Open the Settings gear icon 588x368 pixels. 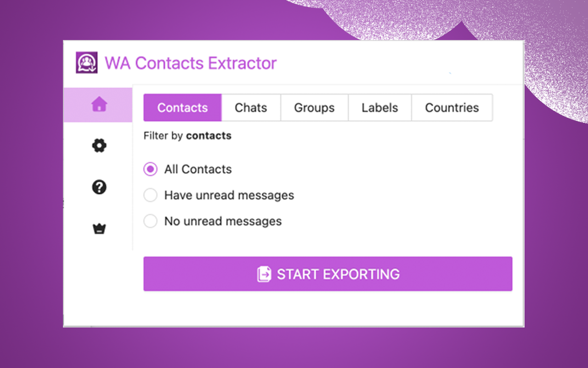click(x=98, y=145)
